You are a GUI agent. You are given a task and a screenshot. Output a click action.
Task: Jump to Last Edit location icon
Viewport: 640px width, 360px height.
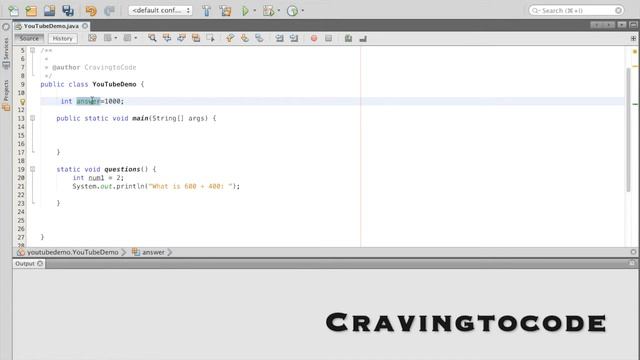tap(92, 38)
